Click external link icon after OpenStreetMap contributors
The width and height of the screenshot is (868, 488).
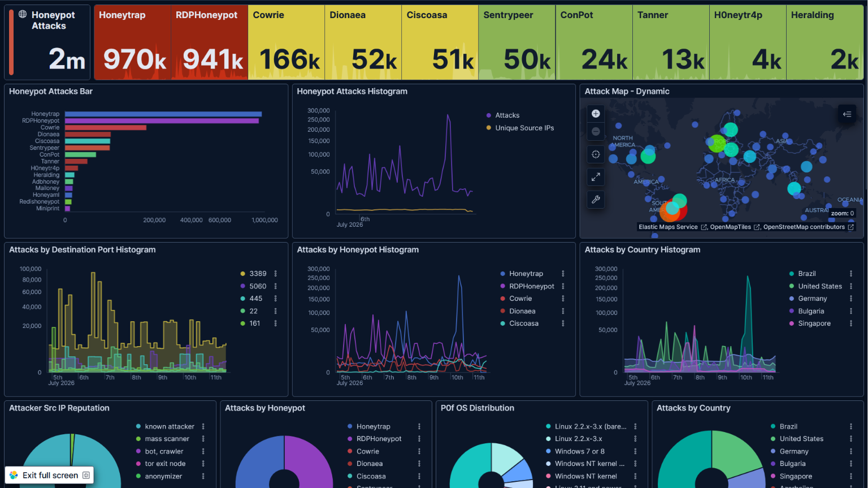850,227
